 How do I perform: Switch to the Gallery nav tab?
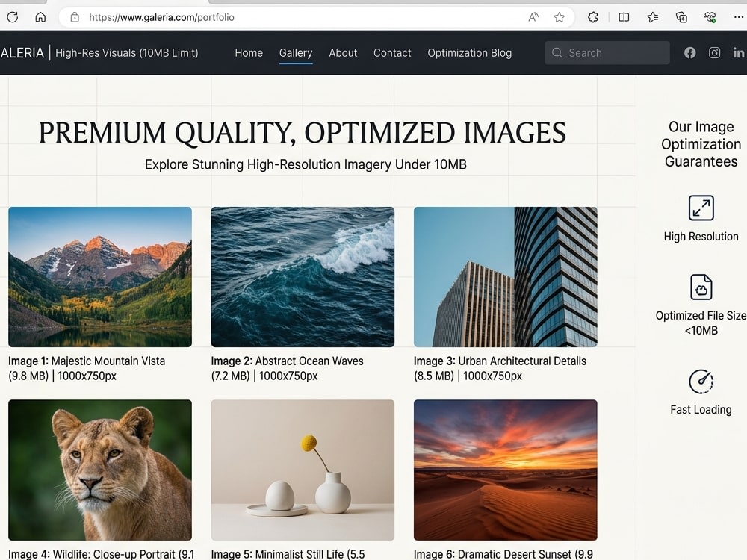[x=296, y=53]
